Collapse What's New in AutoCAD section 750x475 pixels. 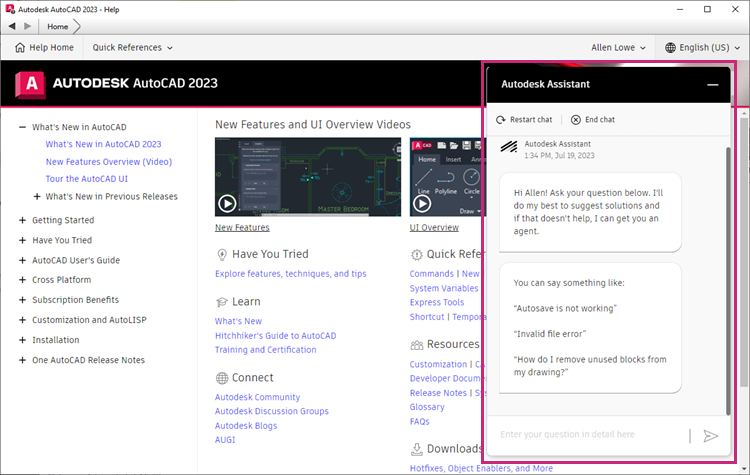(22, 127)
